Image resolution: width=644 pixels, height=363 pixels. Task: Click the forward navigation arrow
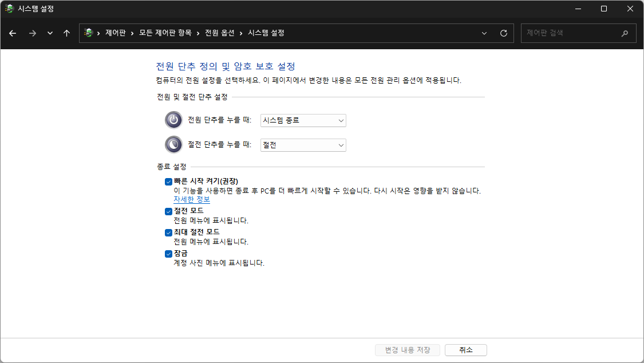click(x=33, y=33)
